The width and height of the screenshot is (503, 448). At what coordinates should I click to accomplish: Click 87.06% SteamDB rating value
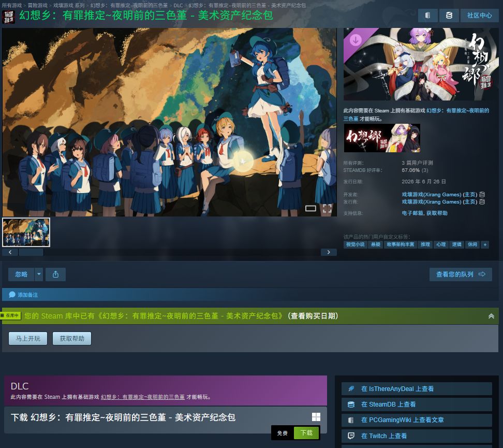pos(410,170)
